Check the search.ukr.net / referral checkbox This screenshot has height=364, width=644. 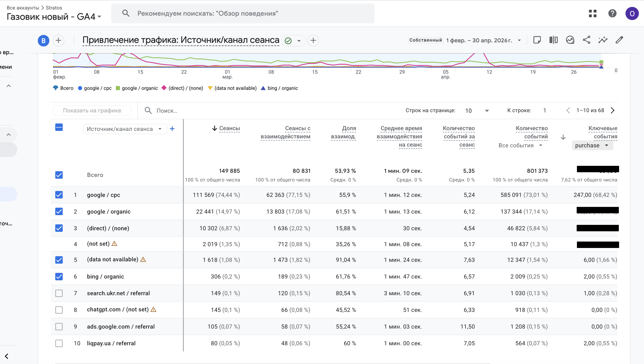[x=59, y=293]
